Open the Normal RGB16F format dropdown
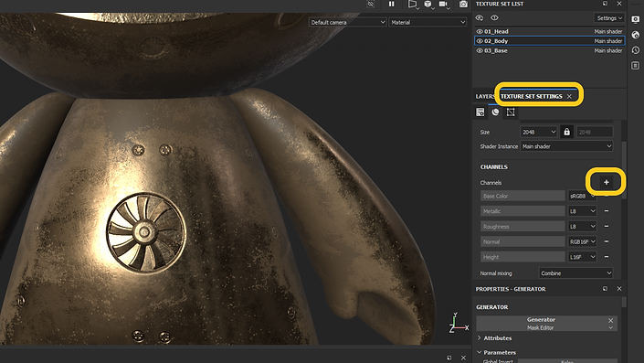The width and height of the screenshot is (644, 363). point(582,241)
